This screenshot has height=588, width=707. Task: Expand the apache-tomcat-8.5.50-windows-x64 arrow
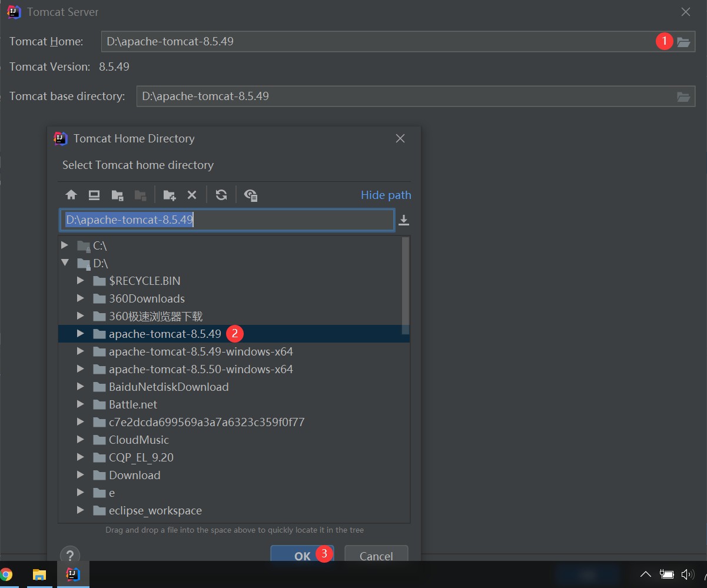coord(81,369)
